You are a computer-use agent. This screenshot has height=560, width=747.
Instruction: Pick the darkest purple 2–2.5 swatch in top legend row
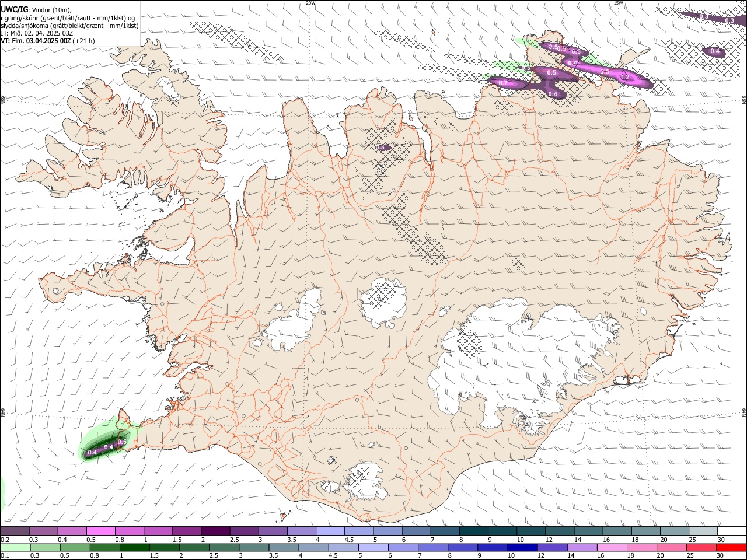215,531
